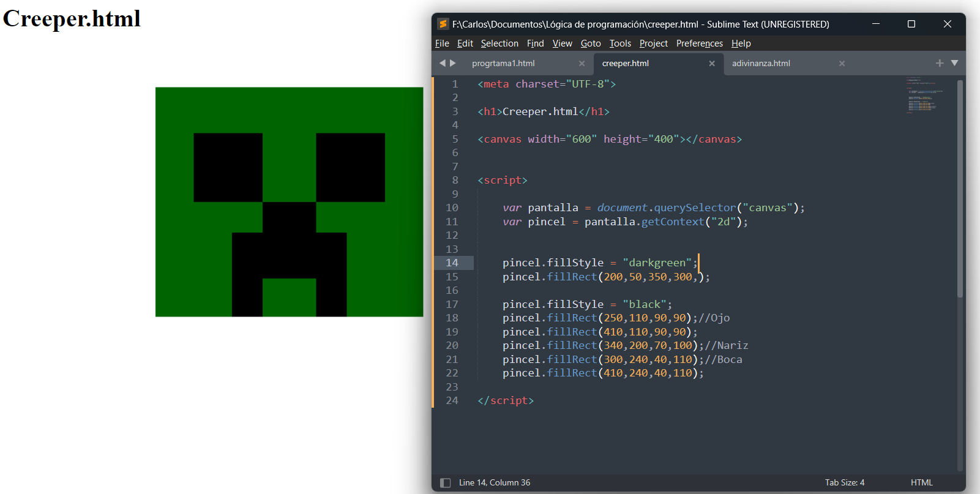Click the //Boca comment
The image size is (980, 494).
click(x=724, y=359)
